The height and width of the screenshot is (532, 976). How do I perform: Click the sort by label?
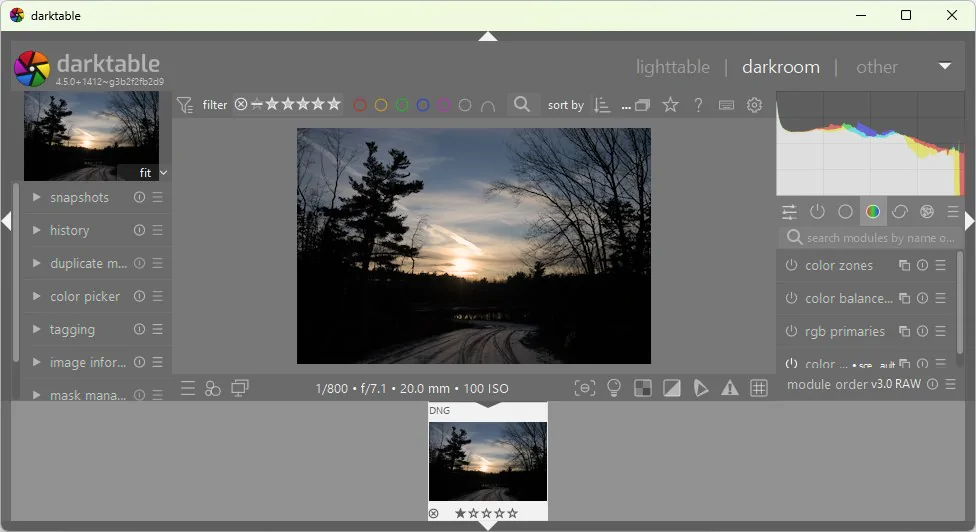pos(566,105)
